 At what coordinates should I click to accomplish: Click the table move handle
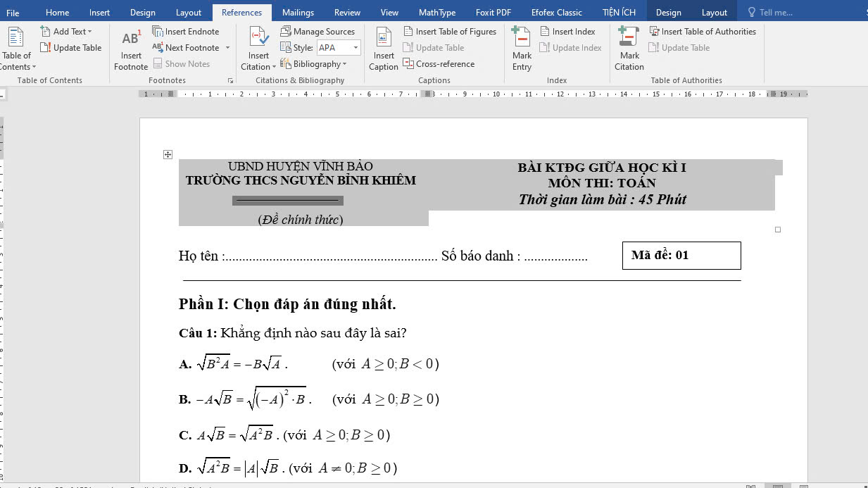pos(168,154)
